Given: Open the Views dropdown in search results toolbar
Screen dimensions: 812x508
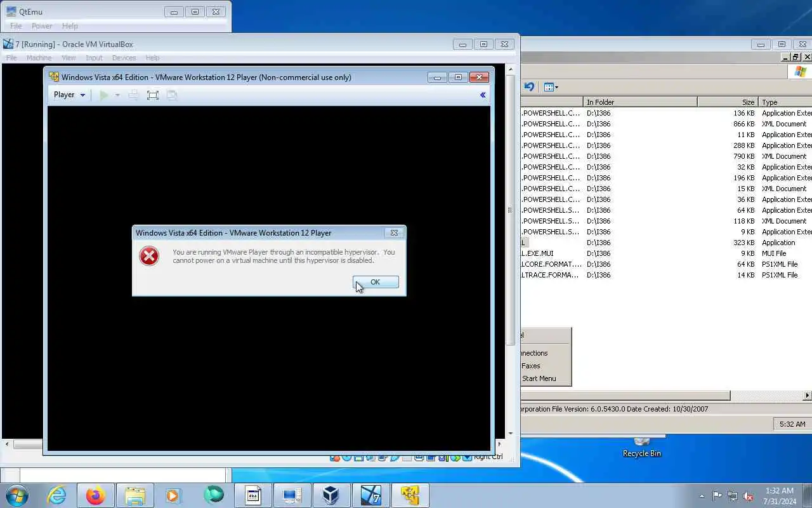Looking at the screenshot, I should (x=551, y=87).
